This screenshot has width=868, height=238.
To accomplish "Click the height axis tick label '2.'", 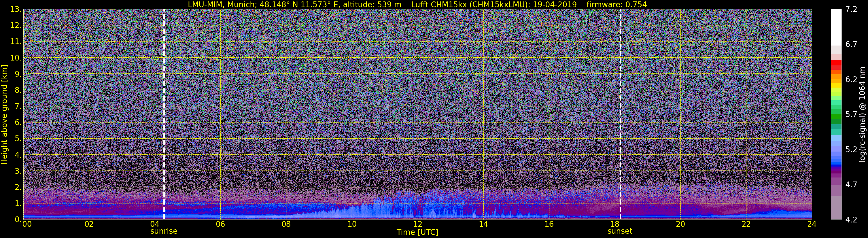I will click(18, 188).
